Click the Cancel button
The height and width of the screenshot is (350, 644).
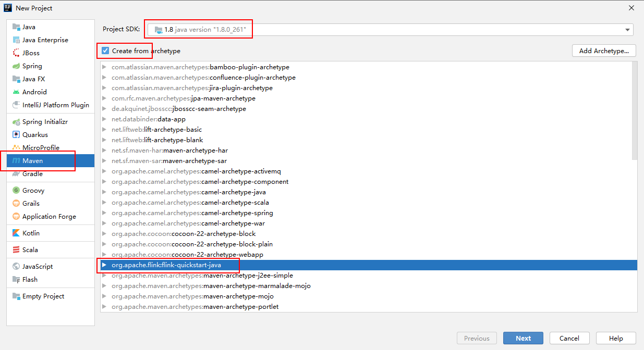pos(569,338)
